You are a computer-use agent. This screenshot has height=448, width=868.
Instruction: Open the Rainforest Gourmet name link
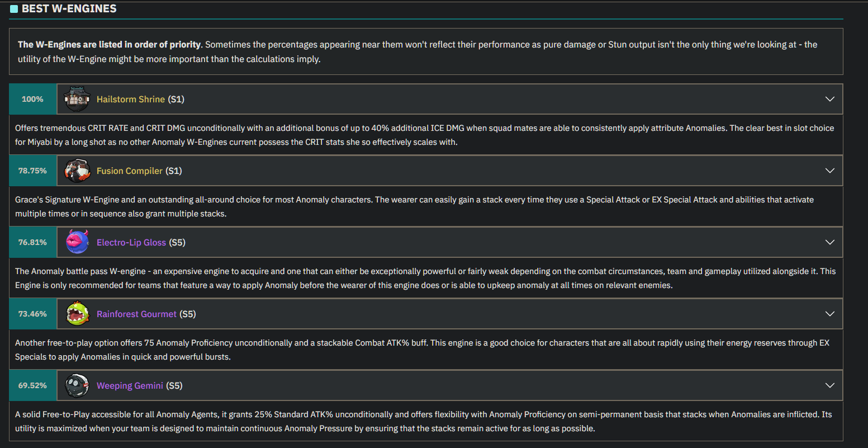(x=136, y=314)
